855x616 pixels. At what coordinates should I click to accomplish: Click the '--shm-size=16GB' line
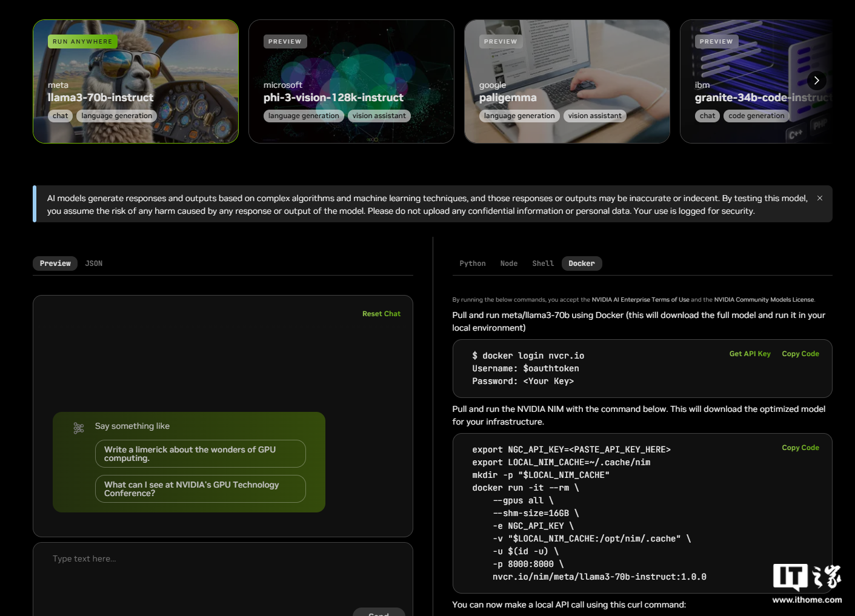click(x=536, y=513)
